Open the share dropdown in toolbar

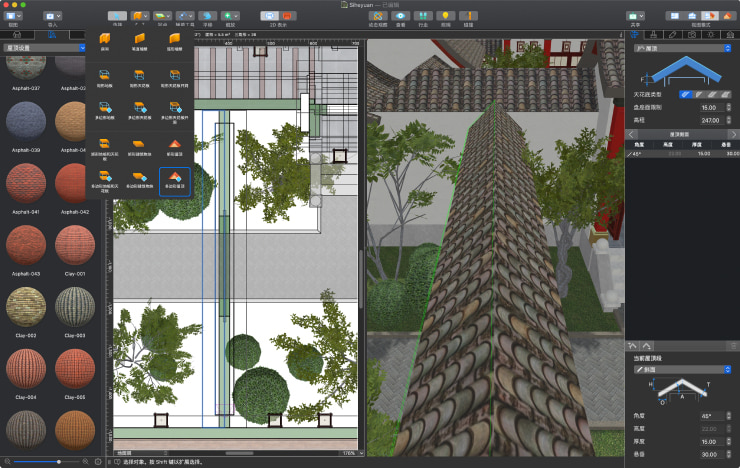(x=635, y=16)
